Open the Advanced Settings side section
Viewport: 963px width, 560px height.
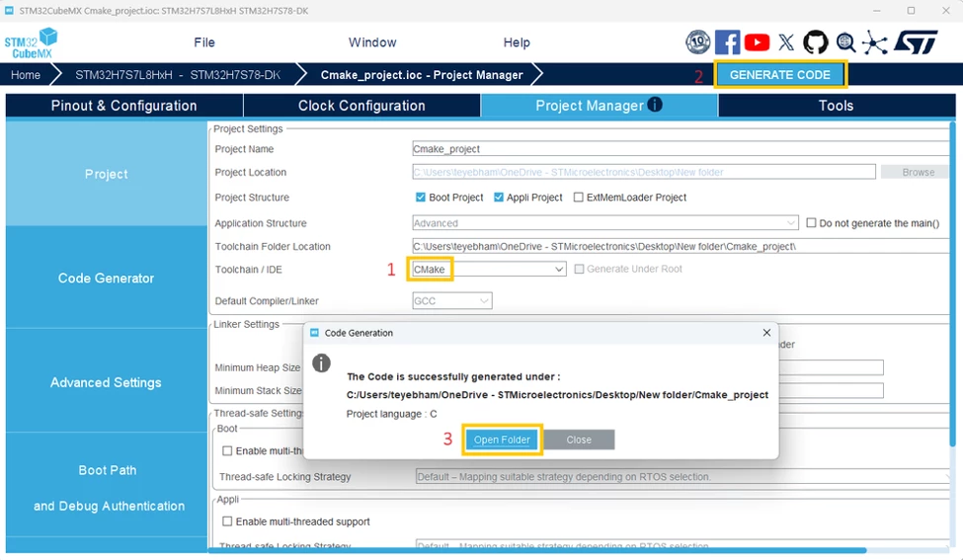[107, 382]
